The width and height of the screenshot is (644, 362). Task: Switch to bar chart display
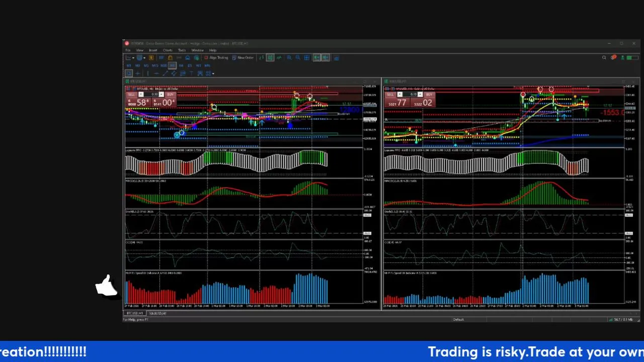click(x=261, y=58)
